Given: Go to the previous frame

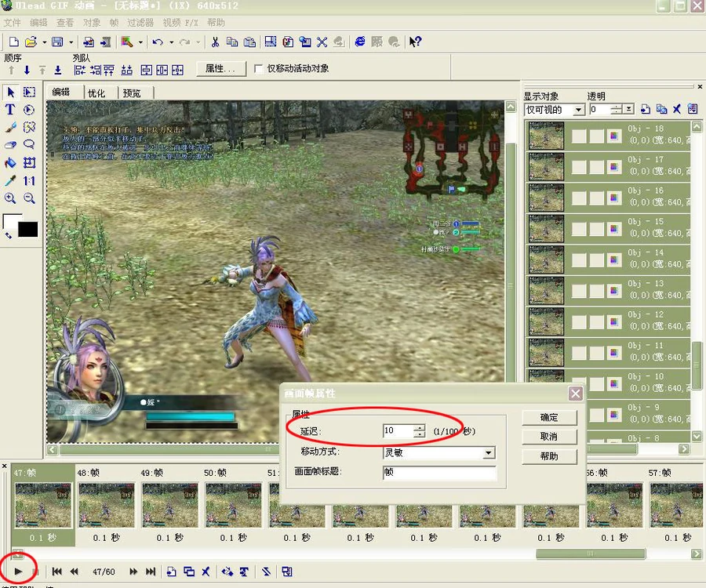Looking at the screenshot, I should (x=75, y=572).
